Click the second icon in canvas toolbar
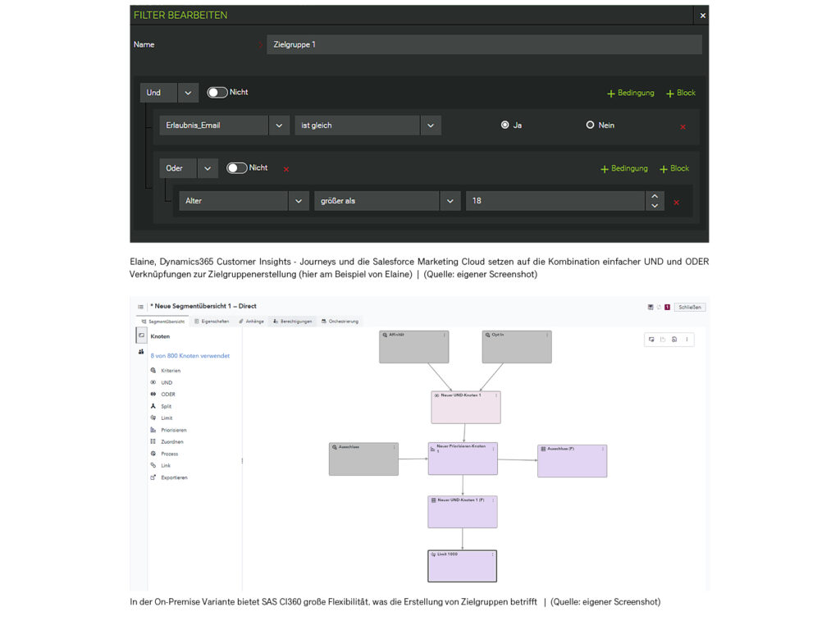 663,340
